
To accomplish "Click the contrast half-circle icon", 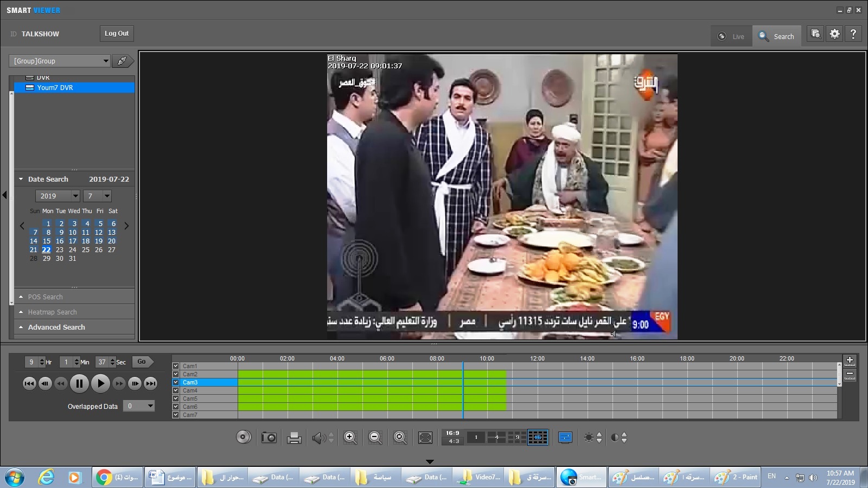I will tap(615, 438).
